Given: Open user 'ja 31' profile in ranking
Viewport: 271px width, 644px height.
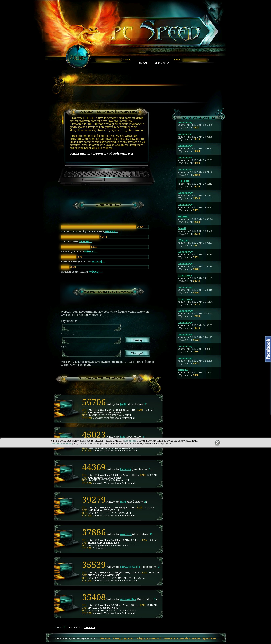Looking at the screenshot, I should pyautogui.click(x=123, y=502).
